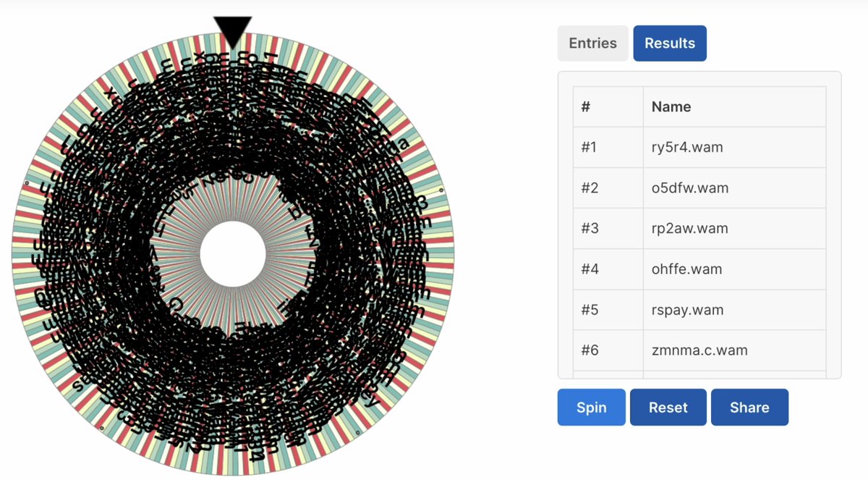Click the # column header
This screenshot has height=480, width=868.
coord(608,107)
